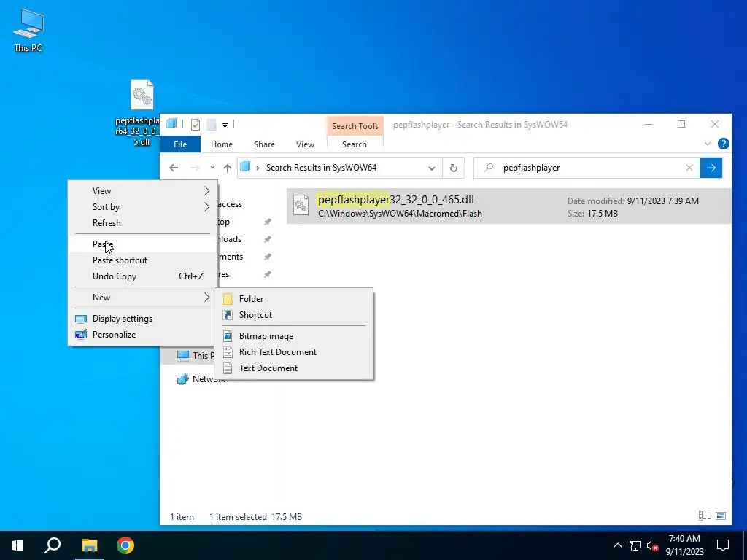
Task: Click Search Tools contextual tab header
Action: point(355,126)
